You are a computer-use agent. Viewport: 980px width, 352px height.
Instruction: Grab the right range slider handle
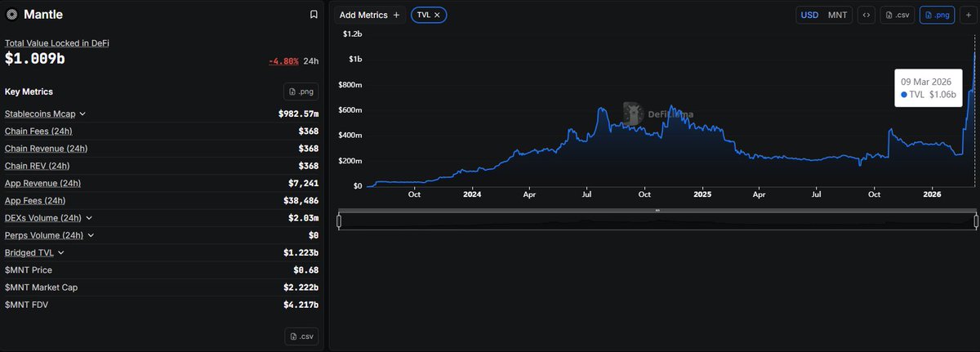975,221
